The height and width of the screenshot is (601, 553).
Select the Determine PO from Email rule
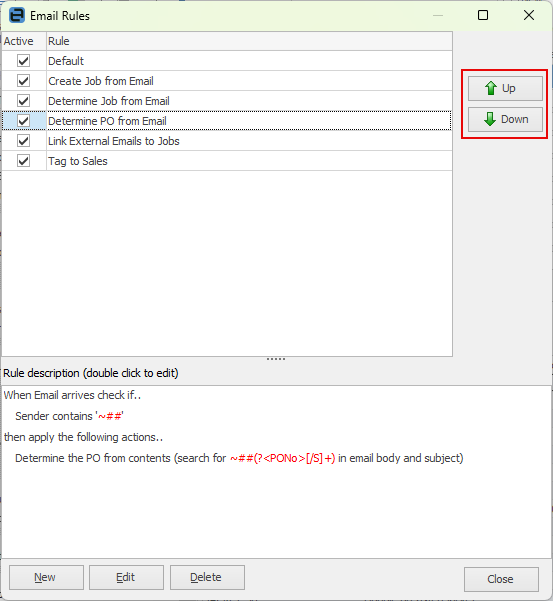click(227, 121)
